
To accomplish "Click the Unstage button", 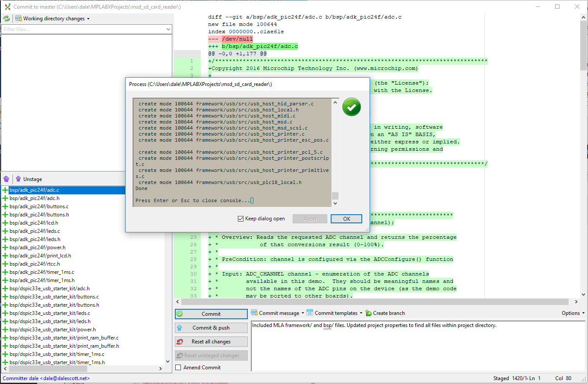I will pyautogui.click(x=28, y=179).
